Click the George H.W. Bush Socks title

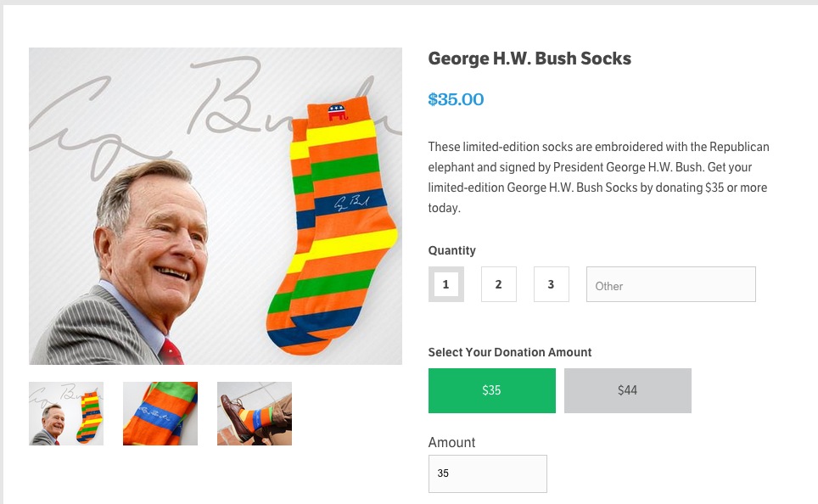point(529,59)
